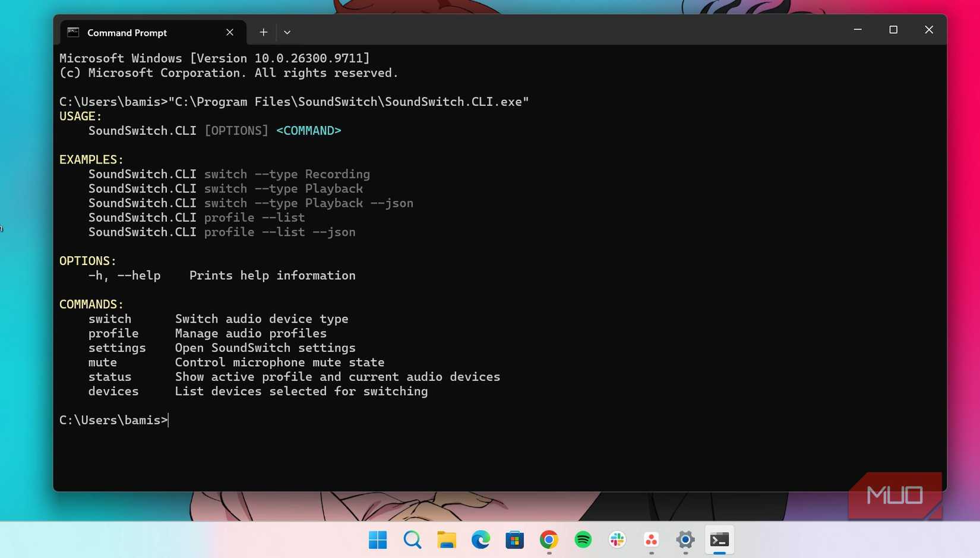Click the 'profile --list --json' example line
Image resolution: width=980 pixels, height=558 pixels.
tap(222, 232)
